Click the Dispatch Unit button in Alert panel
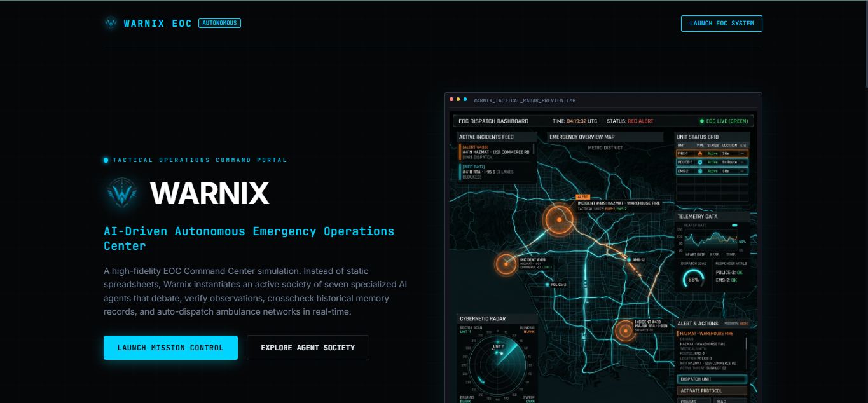Screen dimensions: 868x403 click(712, 379)
